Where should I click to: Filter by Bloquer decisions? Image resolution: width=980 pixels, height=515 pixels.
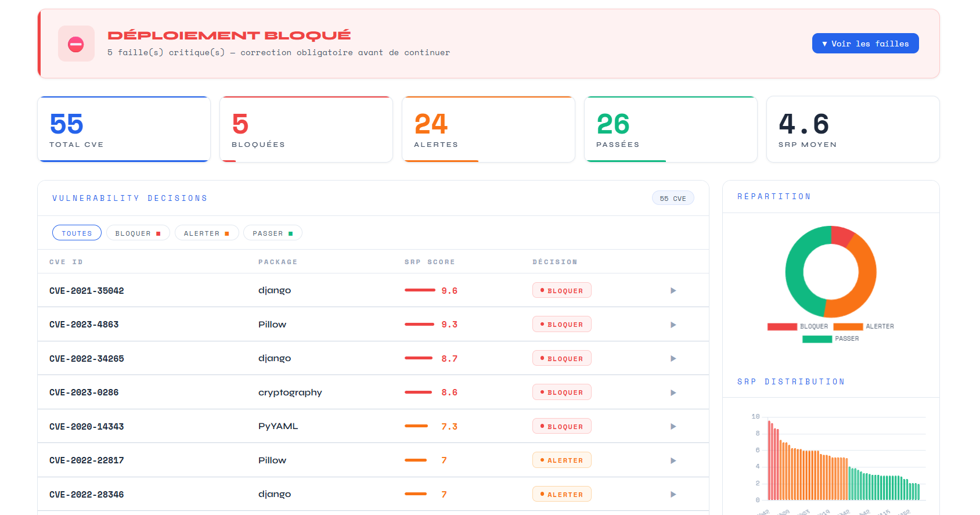(138, 233)
